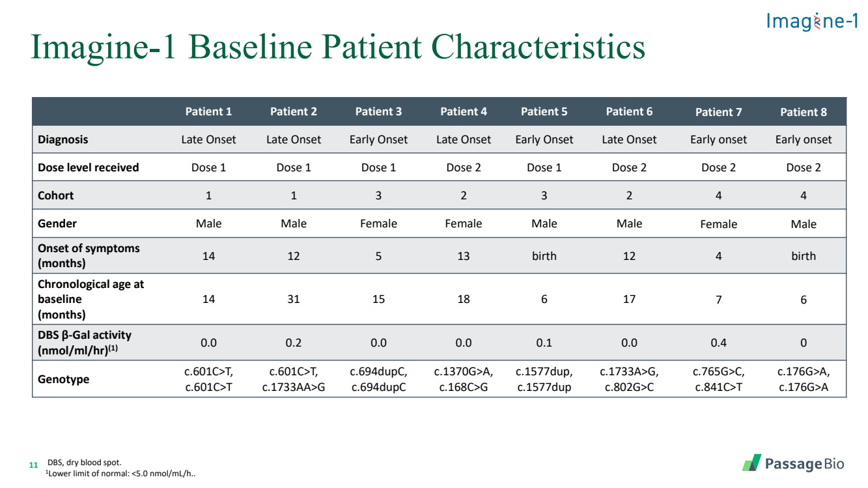Click the slide number 11
The image size is (868, 488).
point(35,465)
